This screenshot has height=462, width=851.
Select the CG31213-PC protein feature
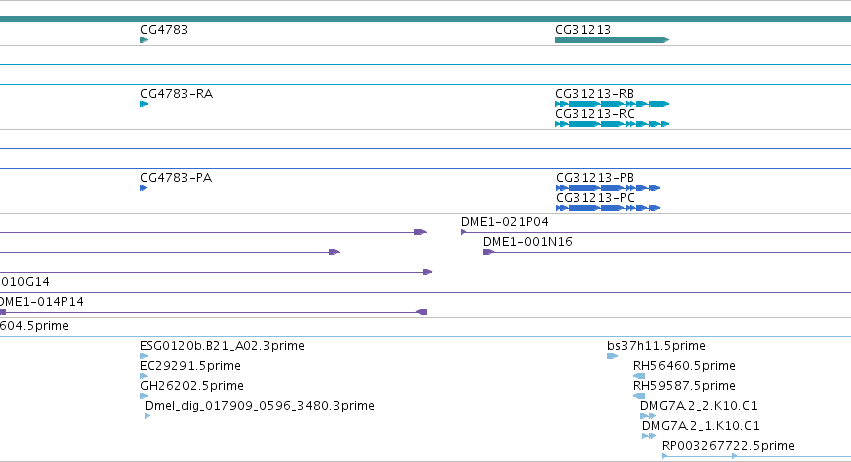click(608, 208)
